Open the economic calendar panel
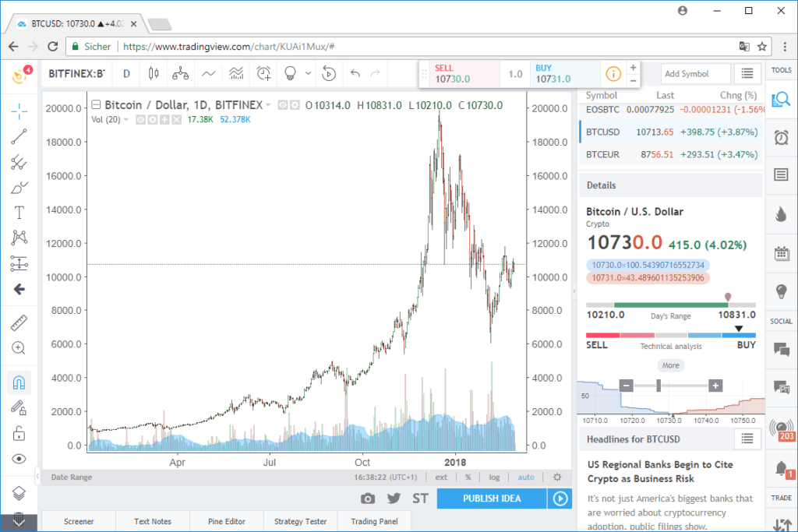This screenshot has width=798, height=532. click(x=781, y=253)
